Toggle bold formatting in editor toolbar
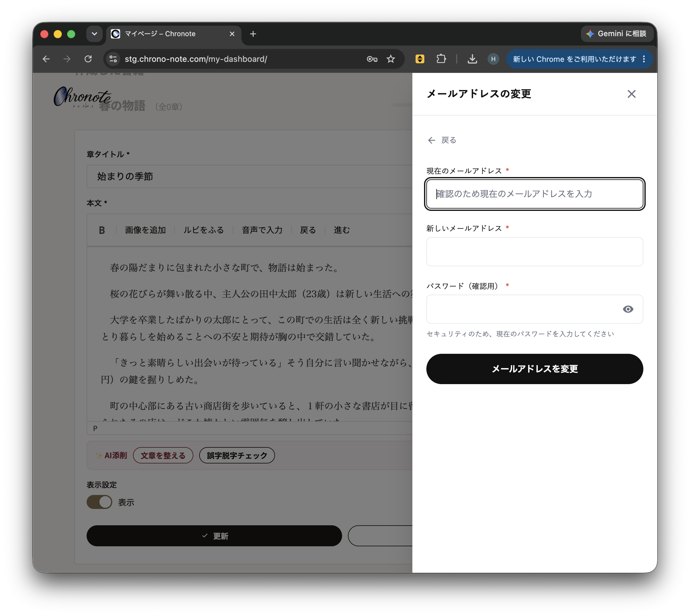 101,230
